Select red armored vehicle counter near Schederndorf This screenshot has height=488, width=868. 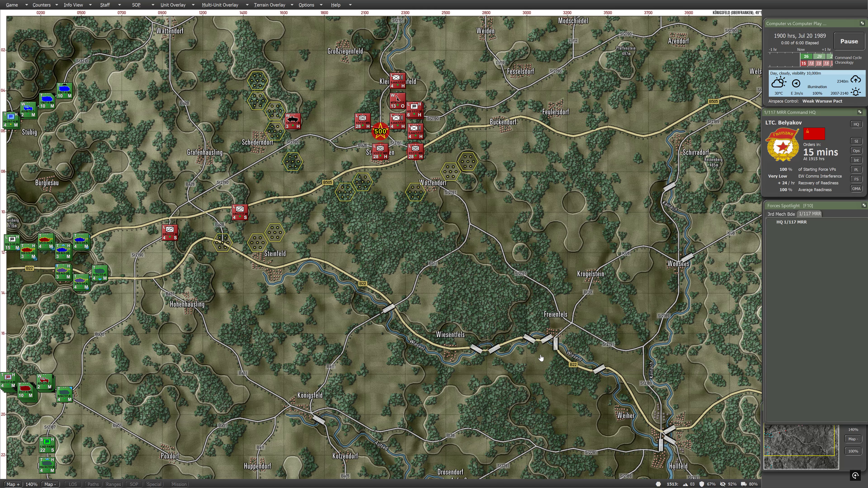click(292, 121)
